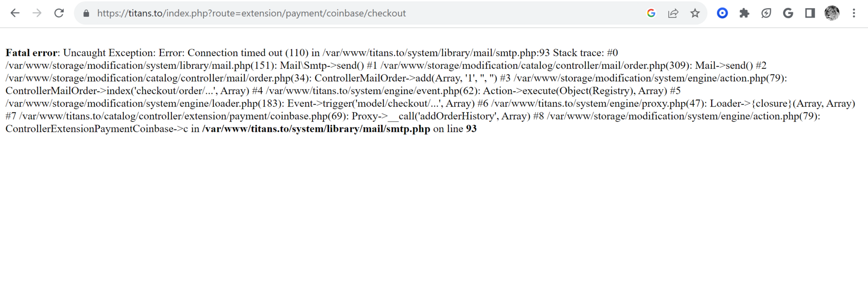This screenshot has width=868, height=286.
Task: View site information via the lock icon
Action: 86,14
